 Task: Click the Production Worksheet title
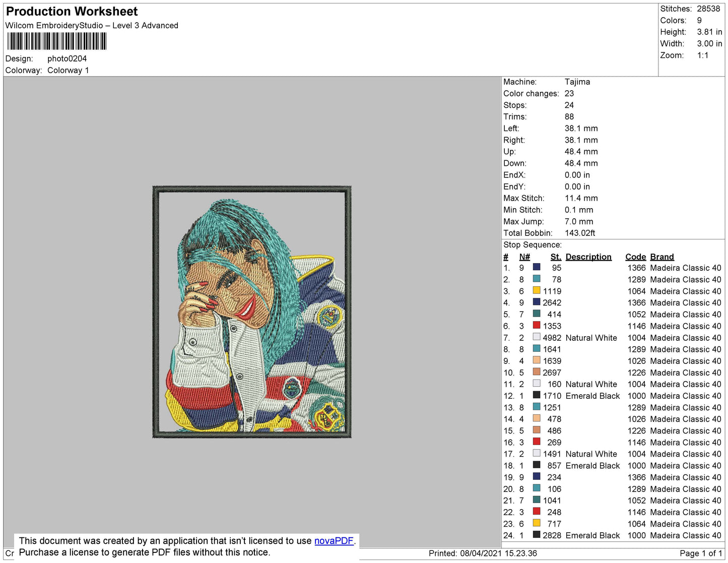[x=72, y=11]
